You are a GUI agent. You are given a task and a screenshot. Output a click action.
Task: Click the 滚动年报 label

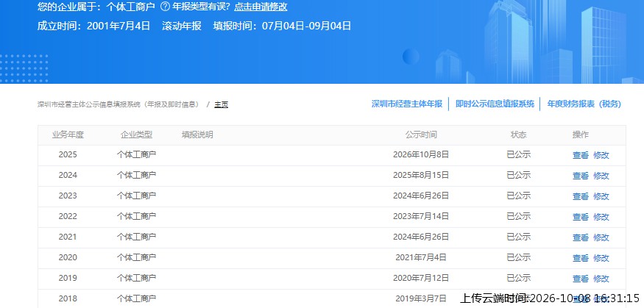pos(182,26)
